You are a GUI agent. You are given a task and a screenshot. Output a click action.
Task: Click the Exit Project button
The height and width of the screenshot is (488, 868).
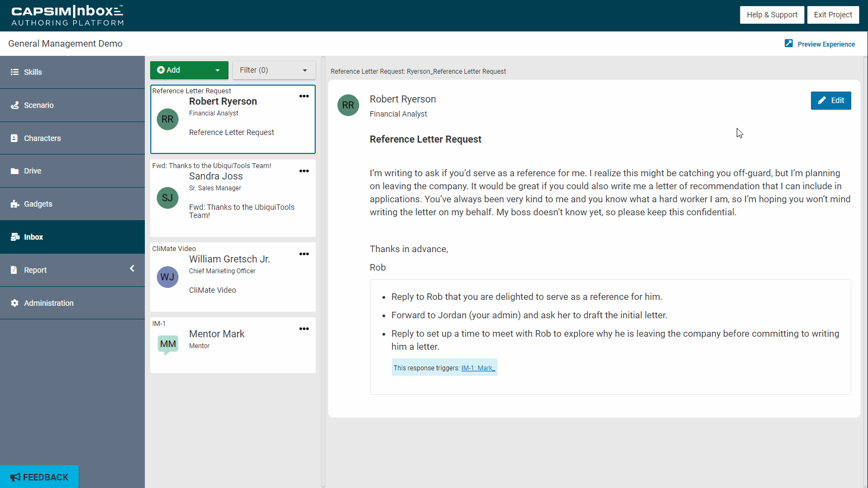pos(833,15)
